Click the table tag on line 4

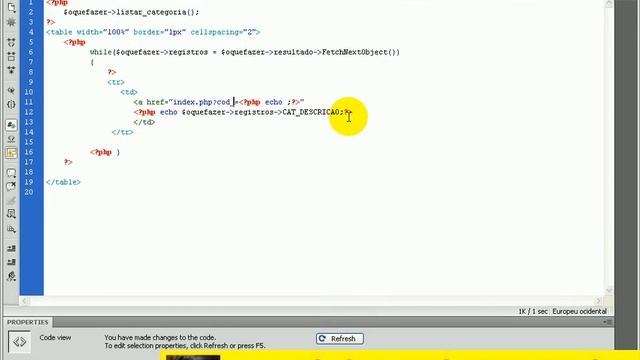(x=153, y=32)
